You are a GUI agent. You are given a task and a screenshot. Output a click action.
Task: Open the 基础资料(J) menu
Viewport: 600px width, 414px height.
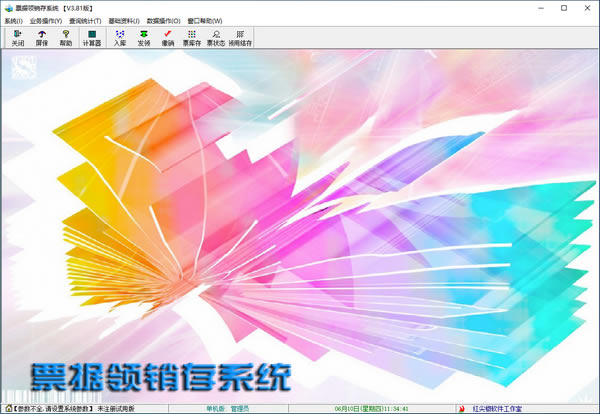[124, 20]
